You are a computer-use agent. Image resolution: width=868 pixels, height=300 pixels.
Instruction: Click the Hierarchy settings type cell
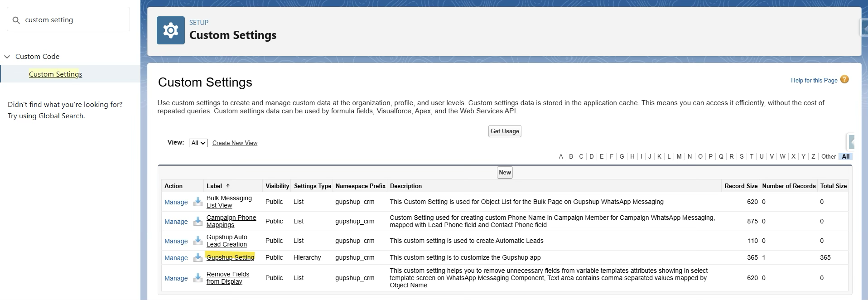point(307,257)
